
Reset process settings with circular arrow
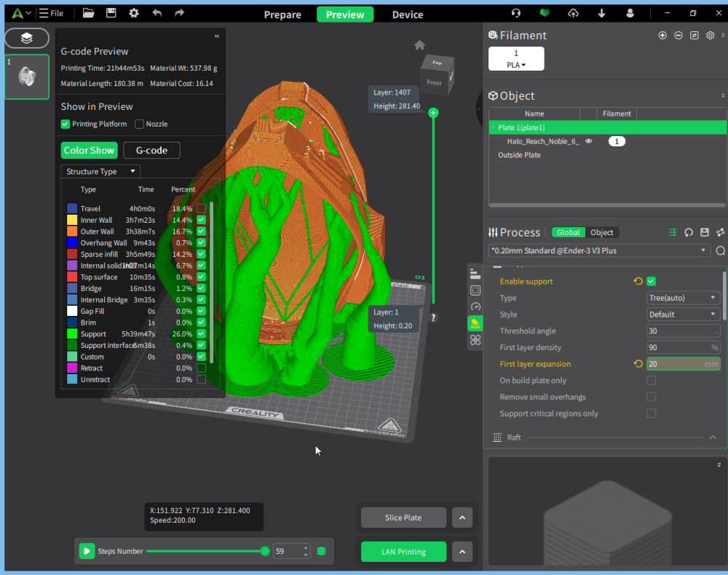coord(689,232)
